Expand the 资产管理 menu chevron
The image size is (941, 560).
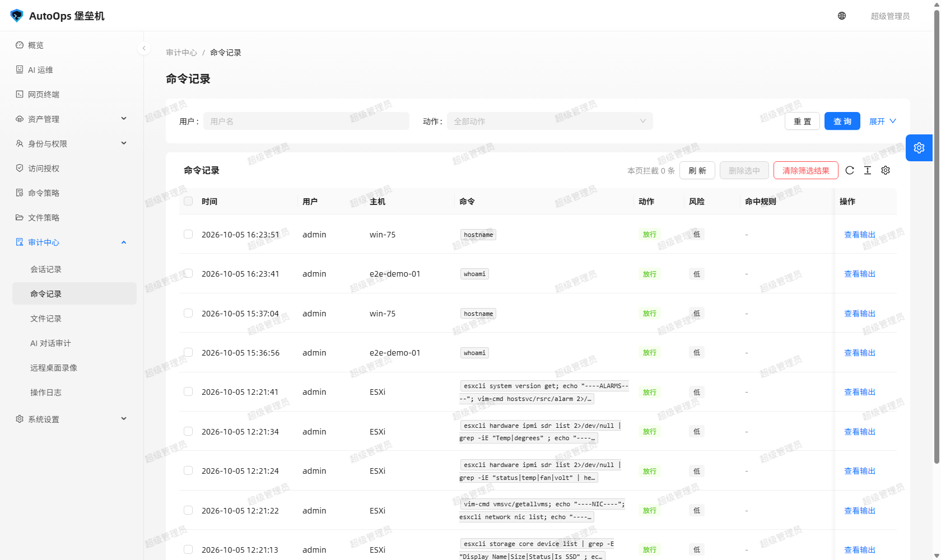124,119
